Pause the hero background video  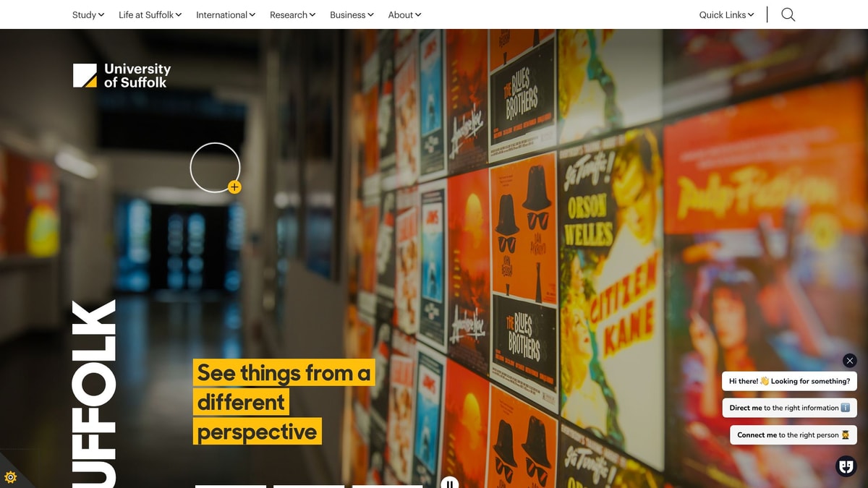[x=449, y=483]
